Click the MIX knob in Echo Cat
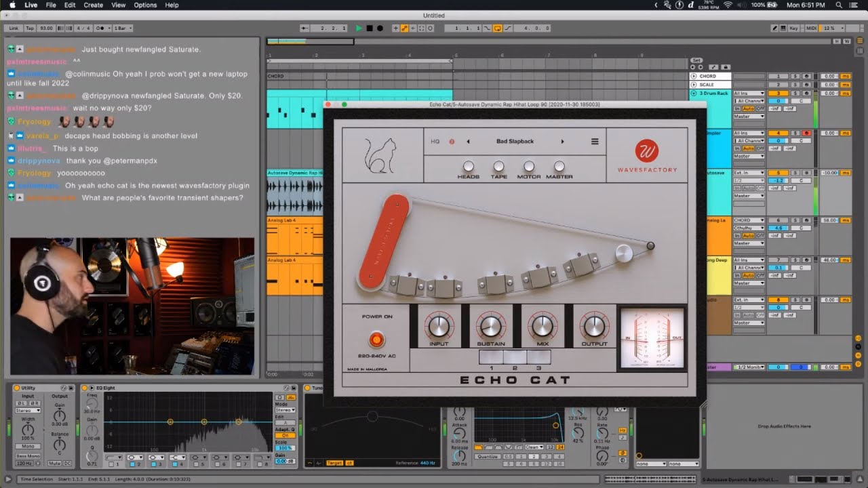The height and width of the screenshot is (488, 868). tap(542, 326)
